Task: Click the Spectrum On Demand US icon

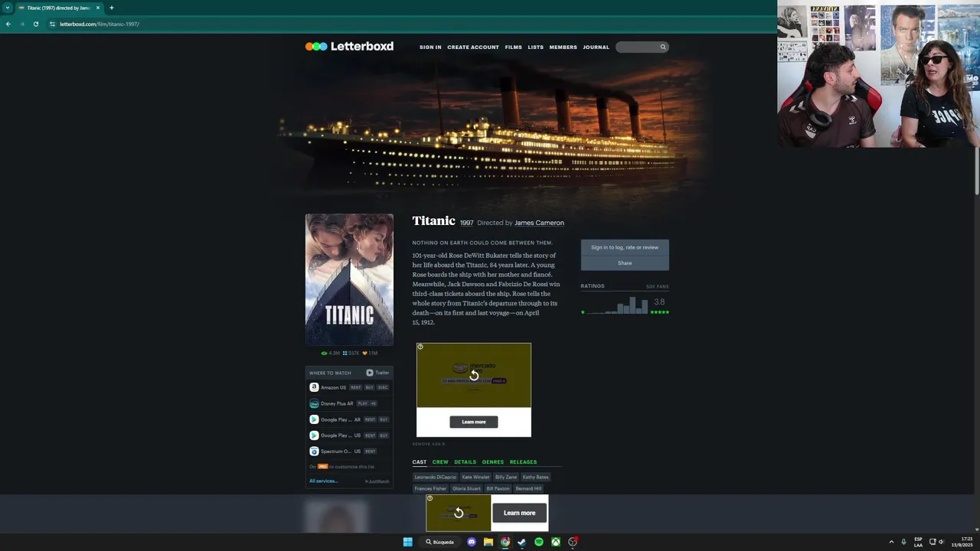Action: point(314,452)
